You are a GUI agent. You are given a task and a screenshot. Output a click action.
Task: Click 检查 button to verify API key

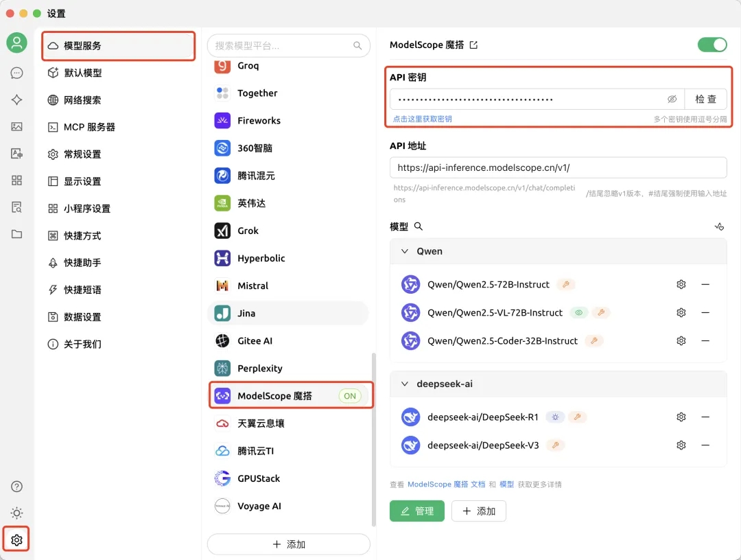705,100
